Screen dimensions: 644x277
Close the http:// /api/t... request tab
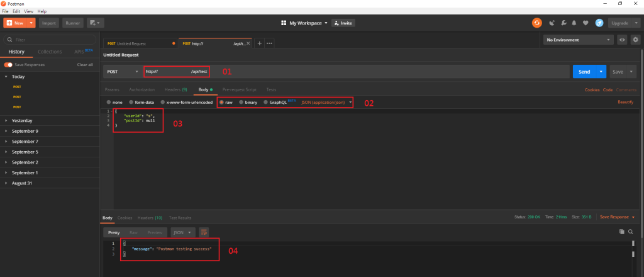coord(248,43)
